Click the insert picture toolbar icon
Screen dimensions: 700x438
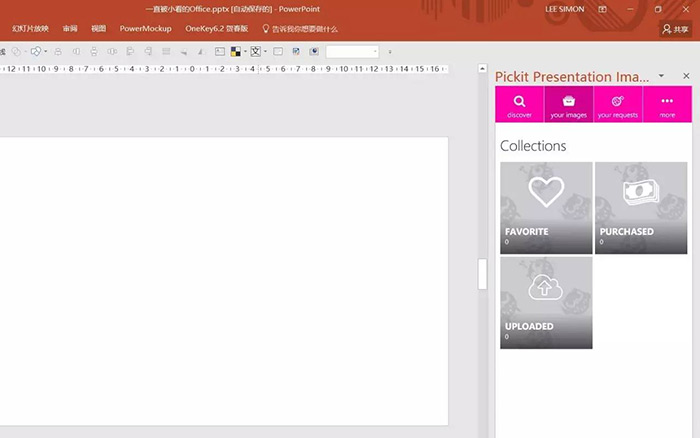tap(220, 51)
